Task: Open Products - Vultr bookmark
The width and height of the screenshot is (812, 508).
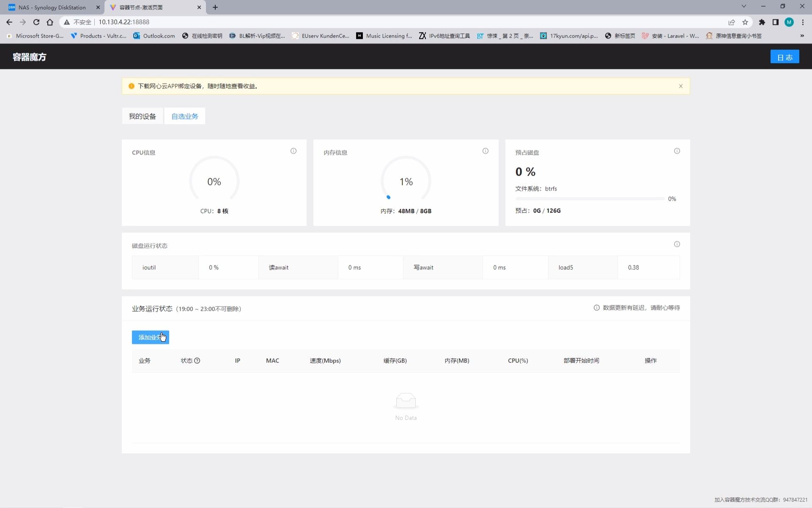Action: pos(99,36)
